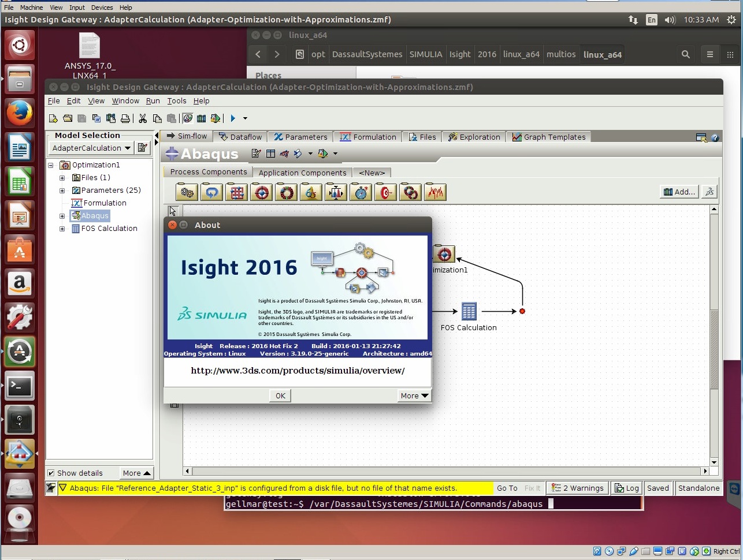Toggle the Show details checkbox

(x=51, y=473)
